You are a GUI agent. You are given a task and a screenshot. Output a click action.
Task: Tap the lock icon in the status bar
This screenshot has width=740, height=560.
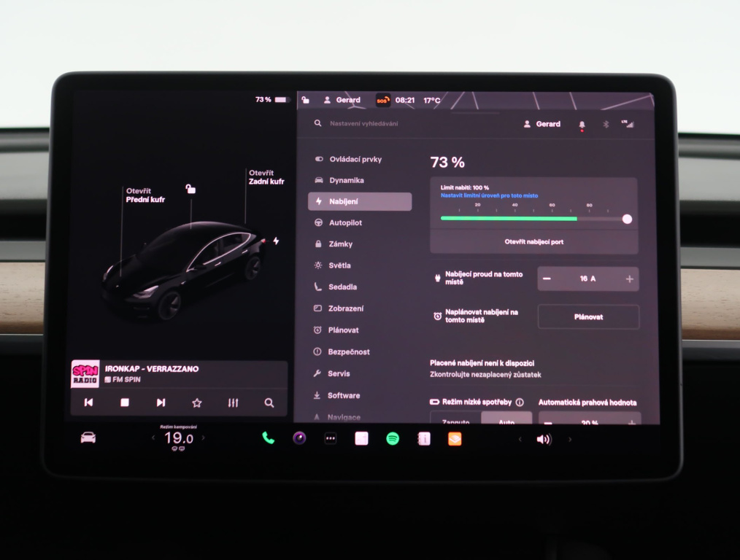tap(305, 99)
